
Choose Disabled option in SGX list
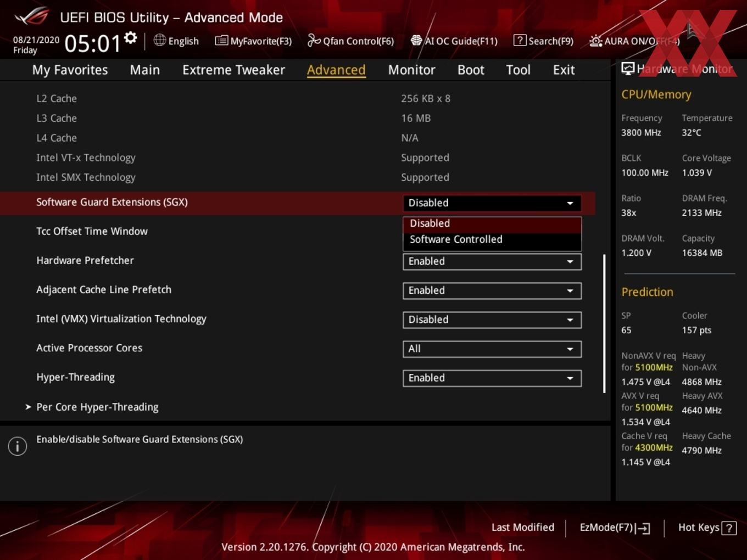coord(492,223)
